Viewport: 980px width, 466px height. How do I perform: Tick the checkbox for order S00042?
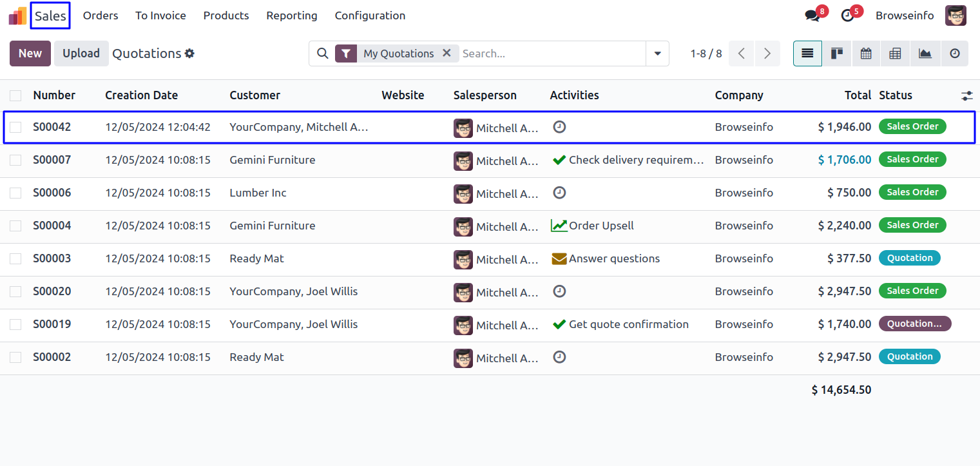[x=15, y=127]
